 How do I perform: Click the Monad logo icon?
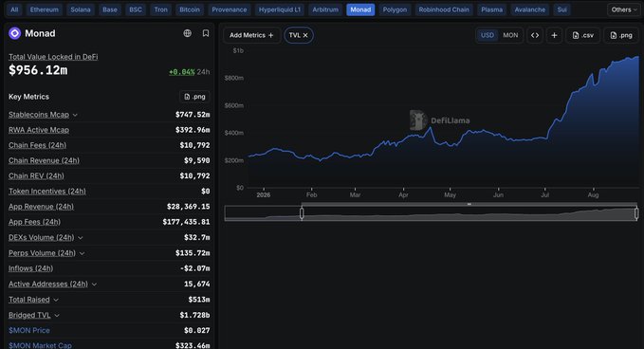pos(15,33)
